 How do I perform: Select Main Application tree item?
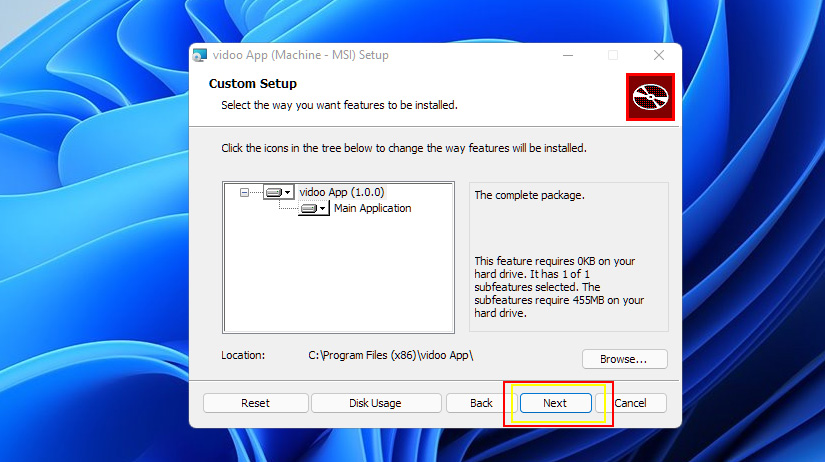click(x=373, y=208)
